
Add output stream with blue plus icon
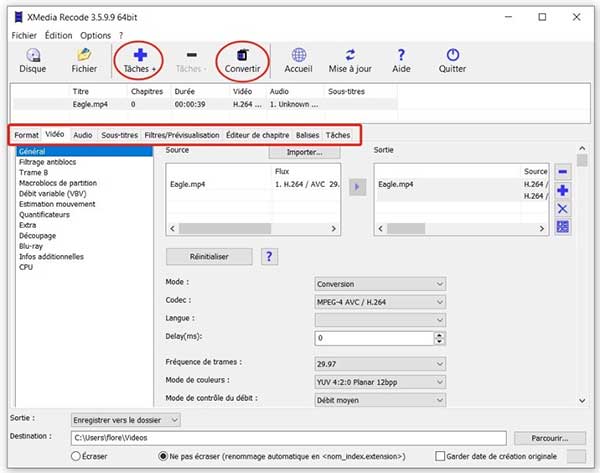pyautogui.click(x=562, y=190)
